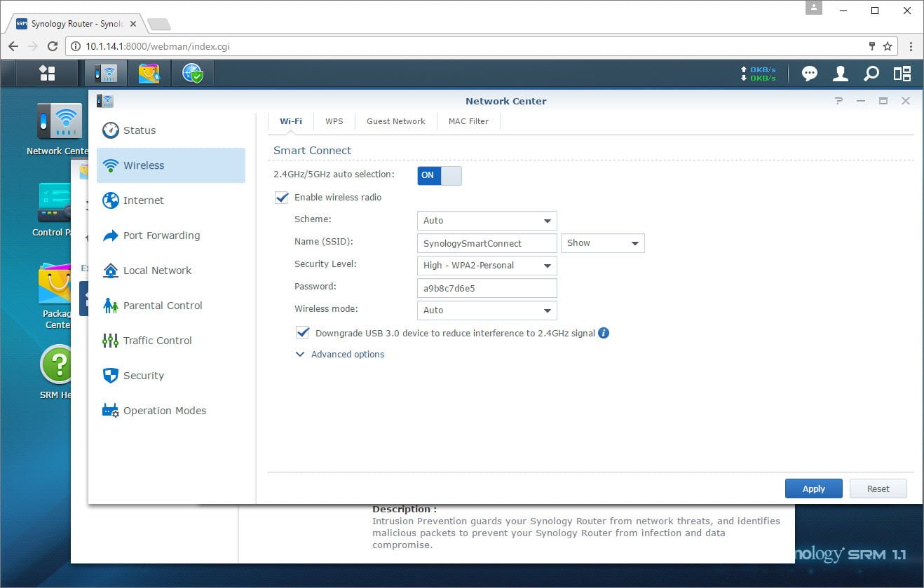Reload the browser page

[52, 46]
